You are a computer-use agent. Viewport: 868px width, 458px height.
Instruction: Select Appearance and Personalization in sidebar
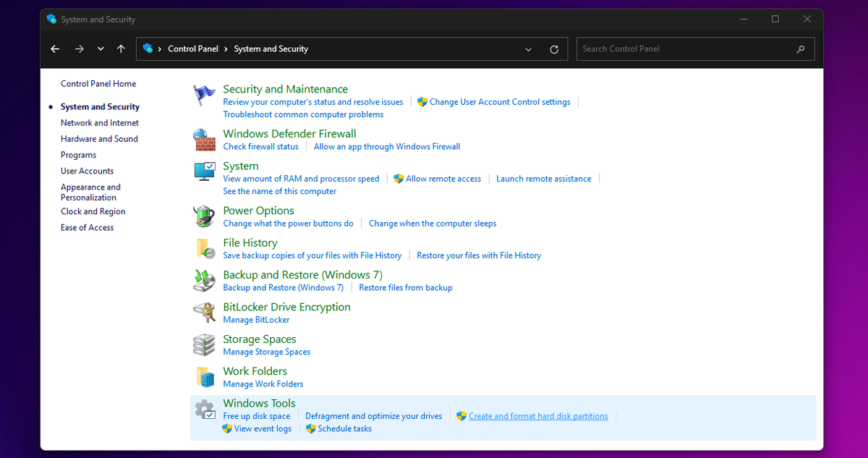tap(90, 192)
